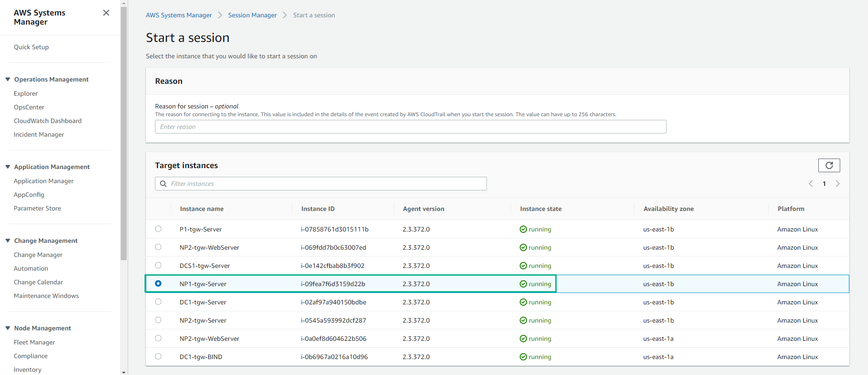The image size is (868, 375).
Task: Click AWS Systems Manager breadcrumb link
Action: coord(179,15)
